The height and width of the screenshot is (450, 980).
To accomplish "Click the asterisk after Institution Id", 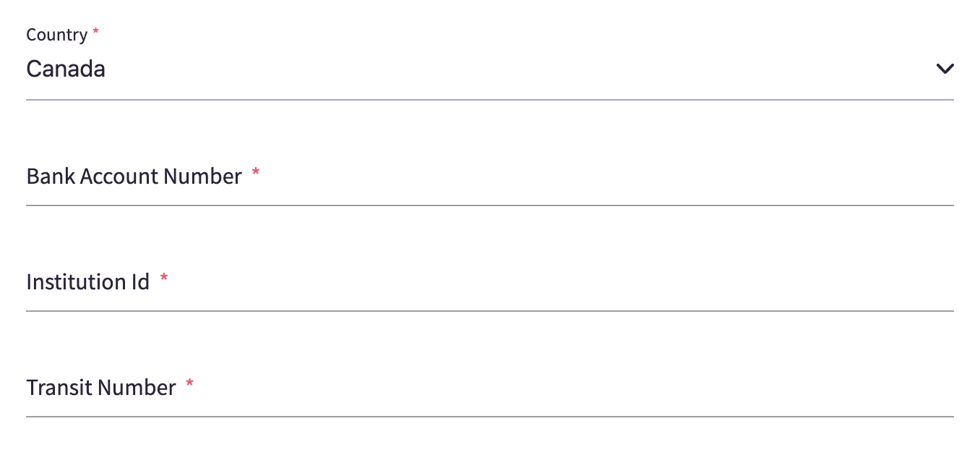I will (x=164, y=279).
